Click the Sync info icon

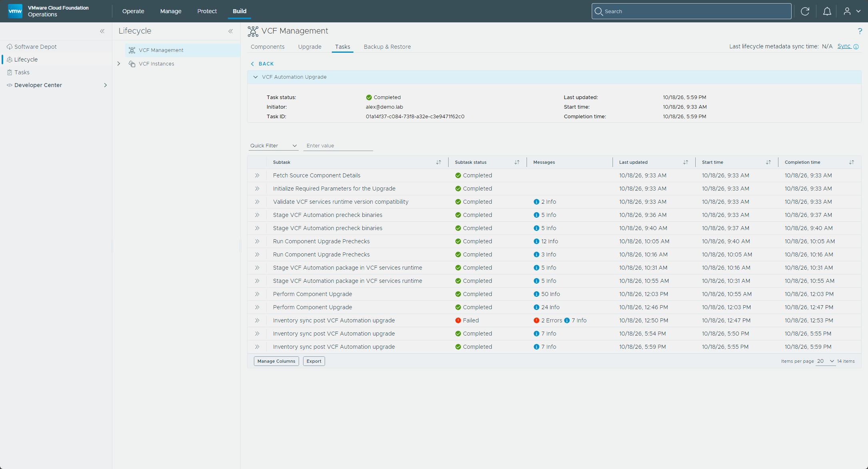click(856, 47)
